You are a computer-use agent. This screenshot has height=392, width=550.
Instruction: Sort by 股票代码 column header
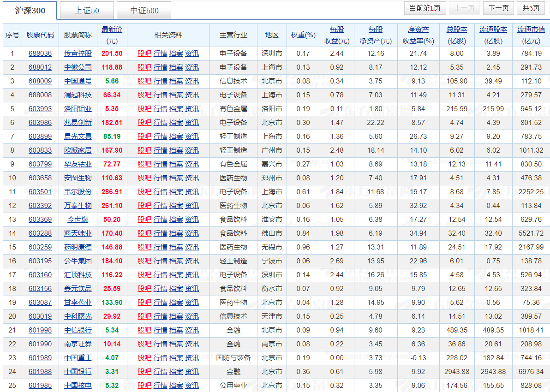tap(40, 35)
